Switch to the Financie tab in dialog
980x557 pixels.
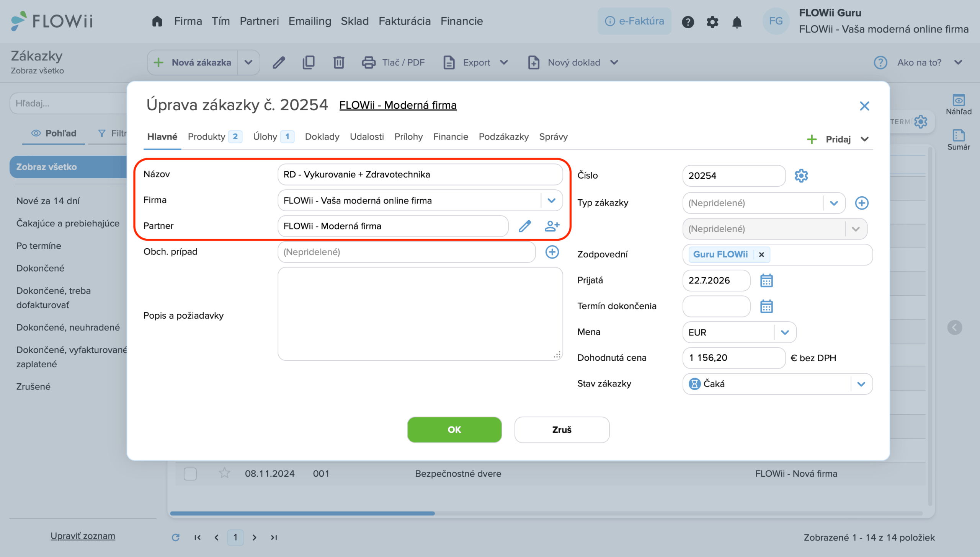click(x=451, y=137)
